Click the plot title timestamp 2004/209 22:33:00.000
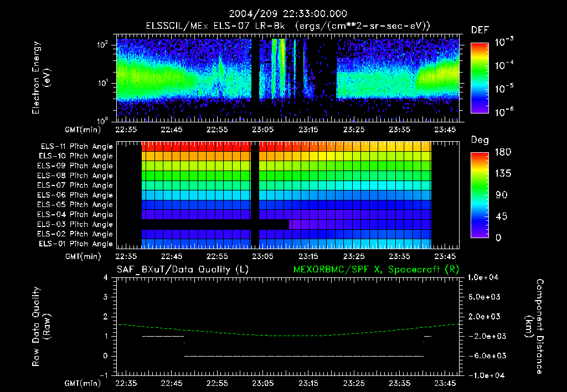The image size is (567, 392). coord(288,14)
